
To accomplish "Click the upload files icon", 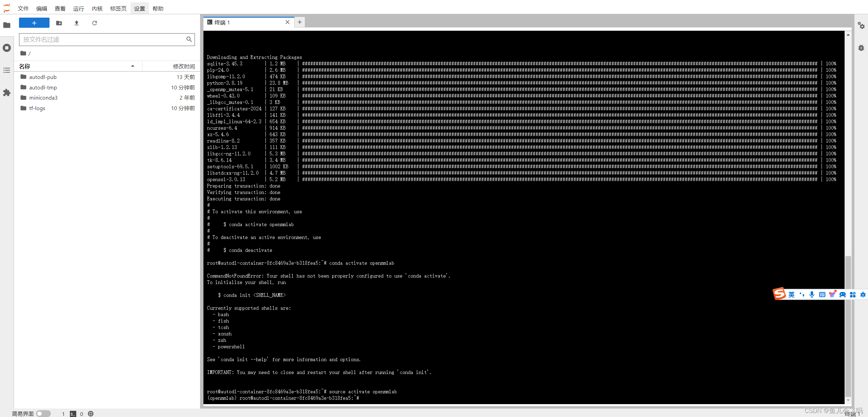I will coord(76,23).
